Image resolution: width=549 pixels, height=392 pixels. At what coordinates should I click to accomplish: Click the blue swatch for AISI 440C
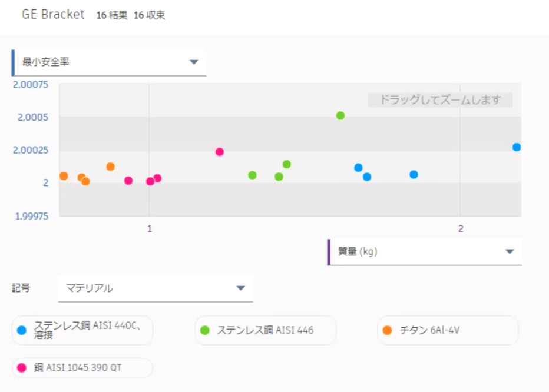22,330
